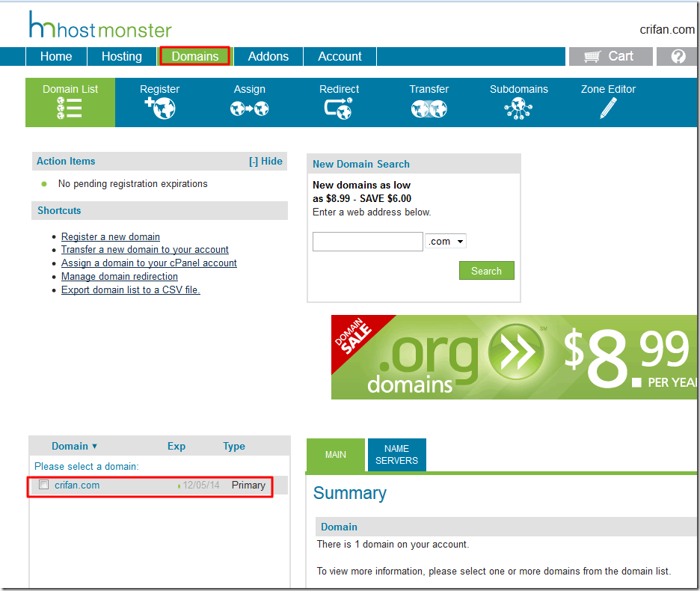Click Assign label in domain toolbar

tap(250, 89)
